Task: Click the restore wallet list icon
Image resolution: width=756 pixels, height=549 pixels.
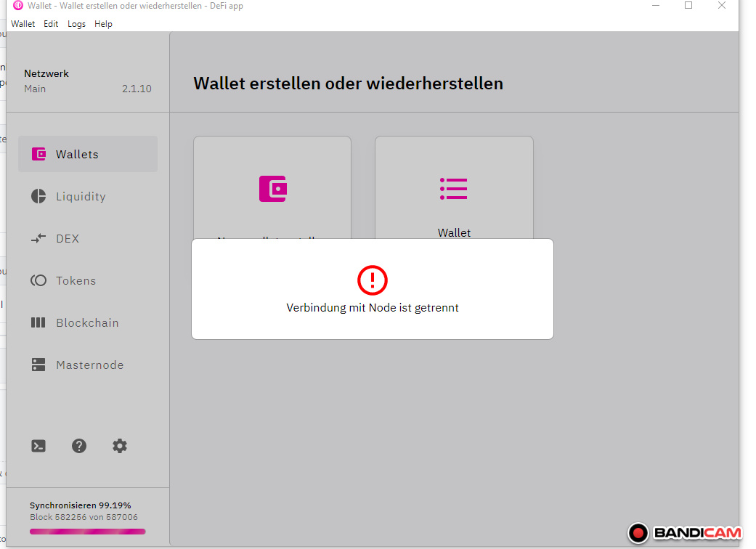Action: coord(454,189)
